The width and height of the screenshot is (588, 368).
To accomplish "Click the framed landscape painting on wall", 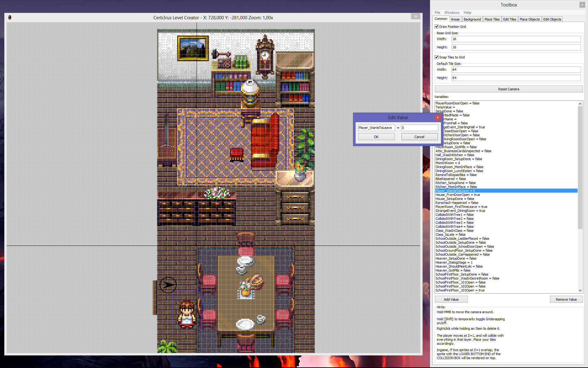I will coord(193,48).
